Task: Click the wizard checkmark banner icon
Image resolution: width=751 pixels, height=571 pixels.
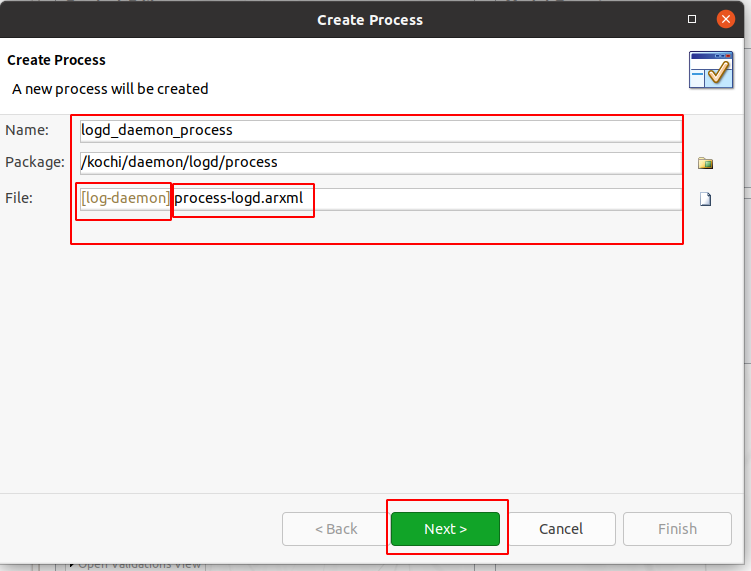Action: [711, 70]
